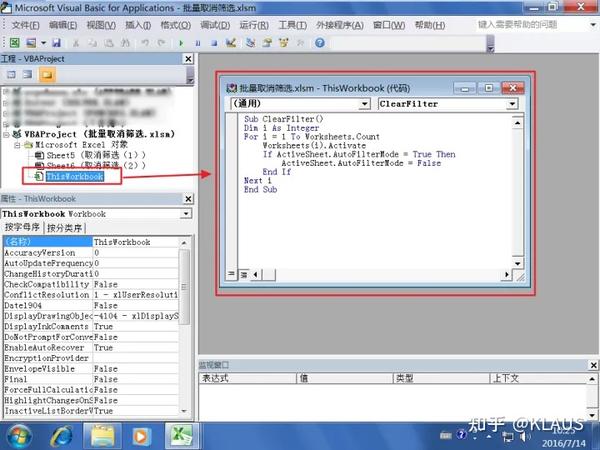The width and height of the screenshot is (600, 450).
Task: Click the 表达式 column header in watch window
Action: (x=248, y=378)
